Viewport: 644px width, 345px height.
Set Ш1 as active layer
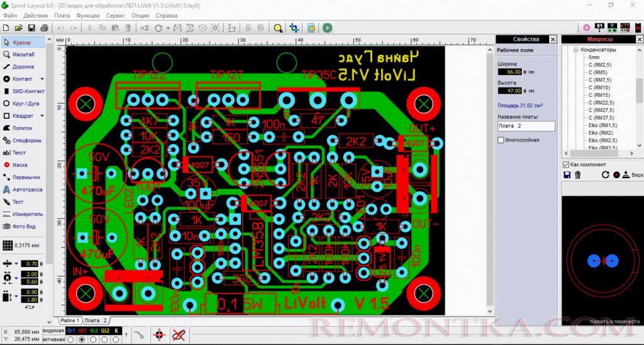tap(82, 340)
